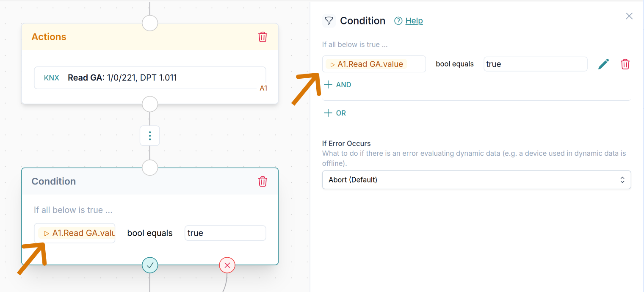Add an OR condition group

[x=335, y=113]
